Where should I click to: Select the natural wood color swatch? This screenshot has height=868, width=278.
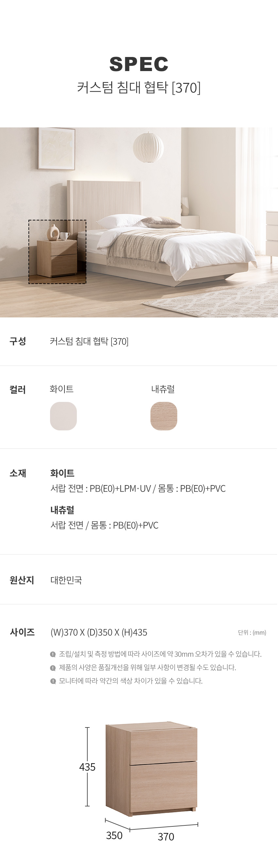(164, 416)
